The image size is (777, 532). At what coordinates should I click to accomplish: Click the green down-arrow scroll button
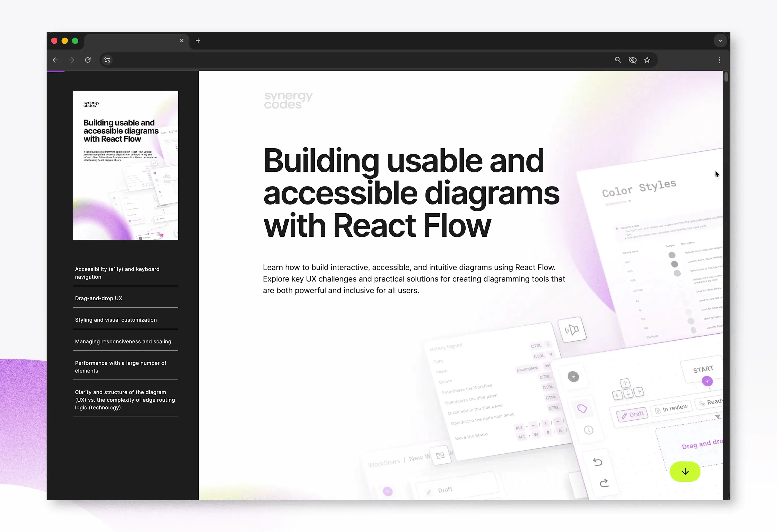pyautogui.click(x=685, y=472)
